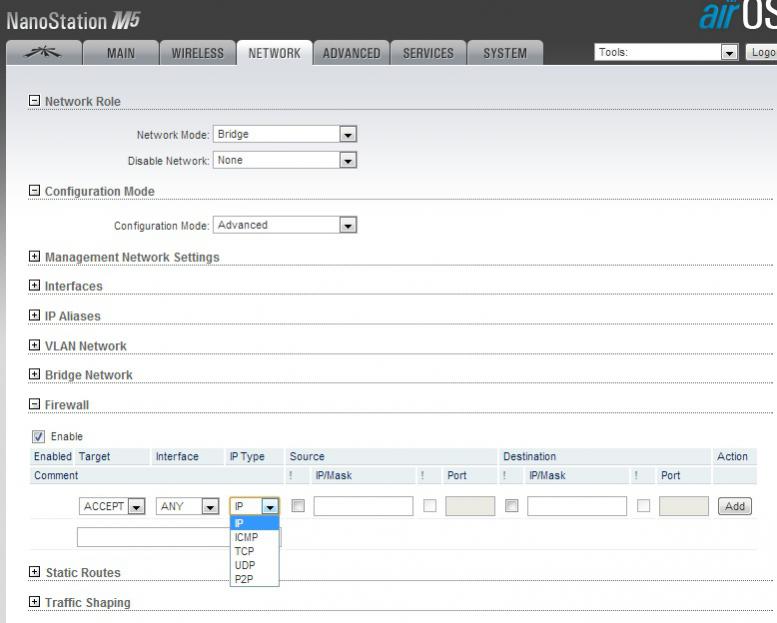Focus the Source IP/Mask field

[363, 506]
